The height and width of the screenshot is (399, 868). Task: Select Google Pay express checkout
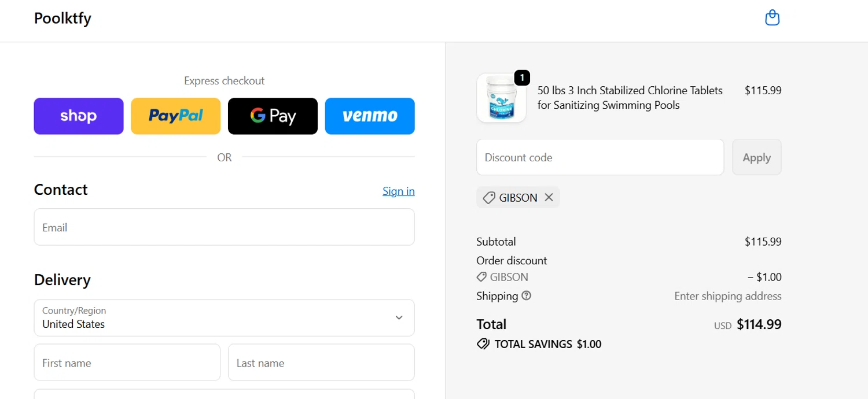pyautogui.click(x=273, y=116)
